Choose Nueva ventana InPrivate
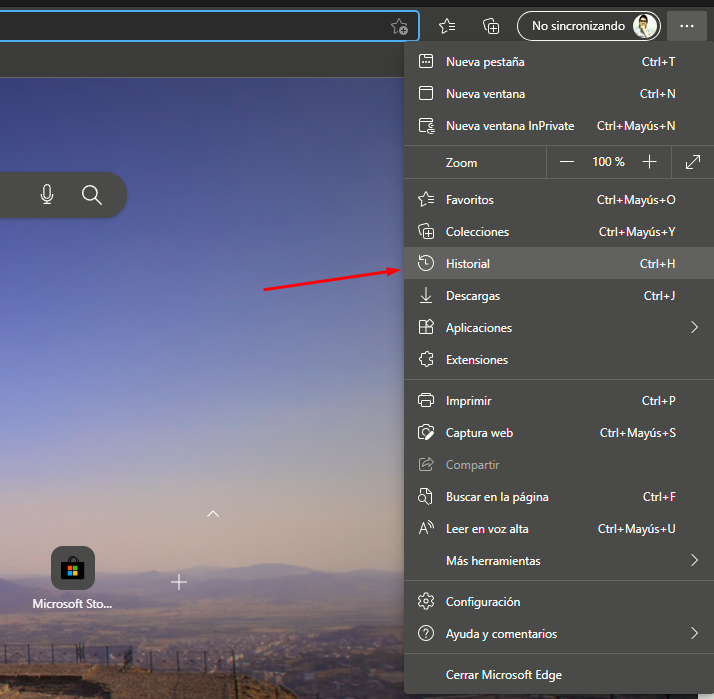Image resolution: width=714 pixels, height=699 pixels. (x=510, y=126)
